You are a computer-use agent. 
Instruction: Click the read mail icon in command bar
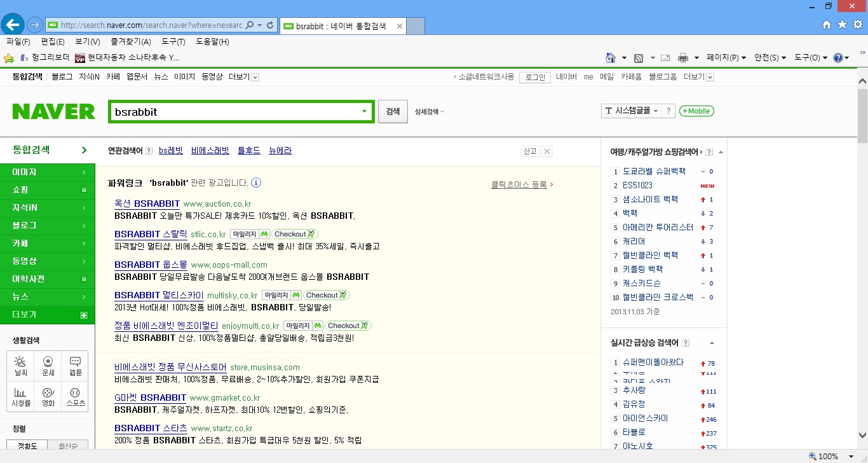[665, 58]
